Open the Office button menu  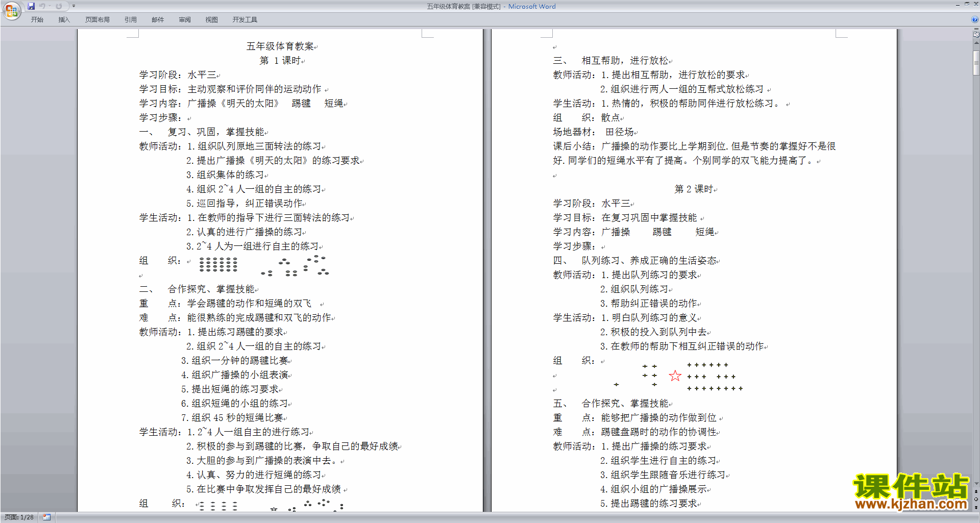11,10
